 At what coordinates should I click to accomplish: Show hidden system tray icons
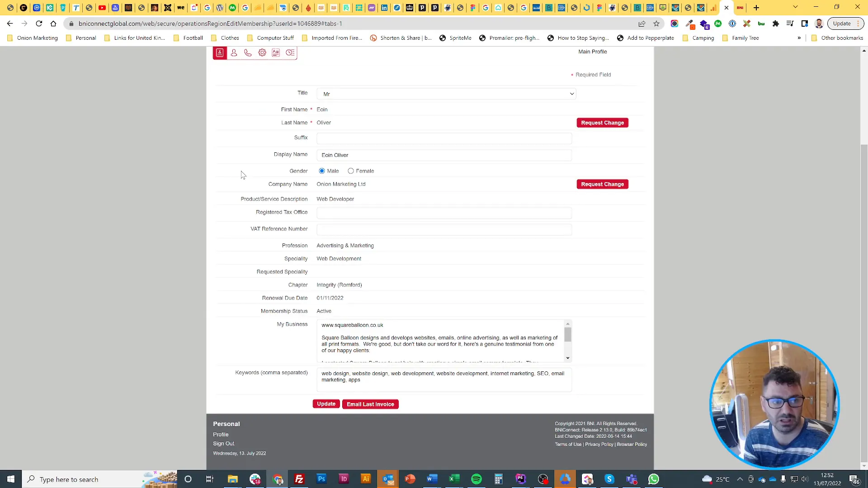(x=740, y=479)
